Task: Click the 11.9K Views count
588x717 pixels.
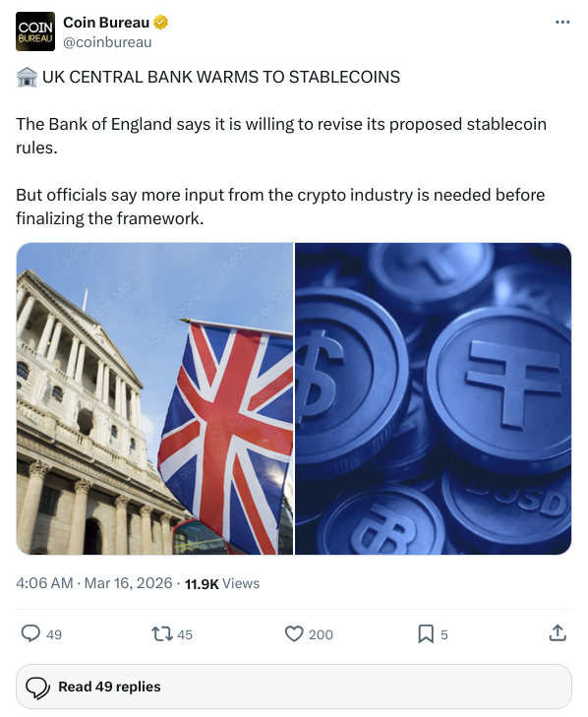Action: coord(222,583)
